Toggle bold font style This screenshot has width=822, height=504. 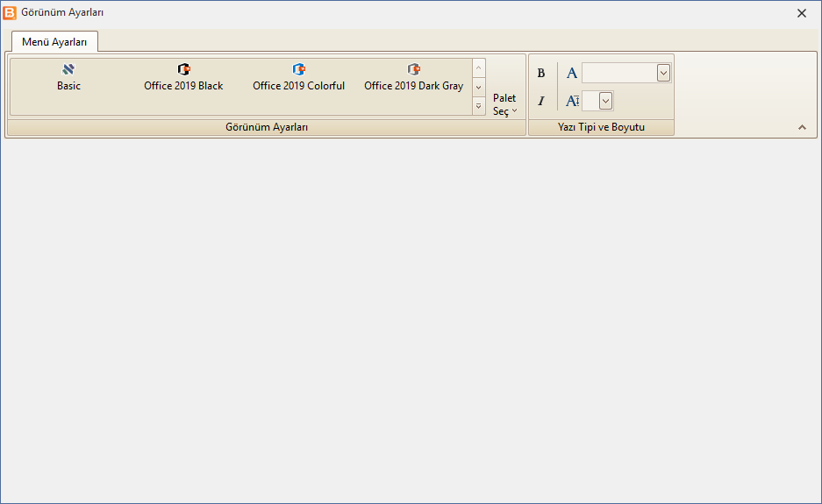coord(541,73)
